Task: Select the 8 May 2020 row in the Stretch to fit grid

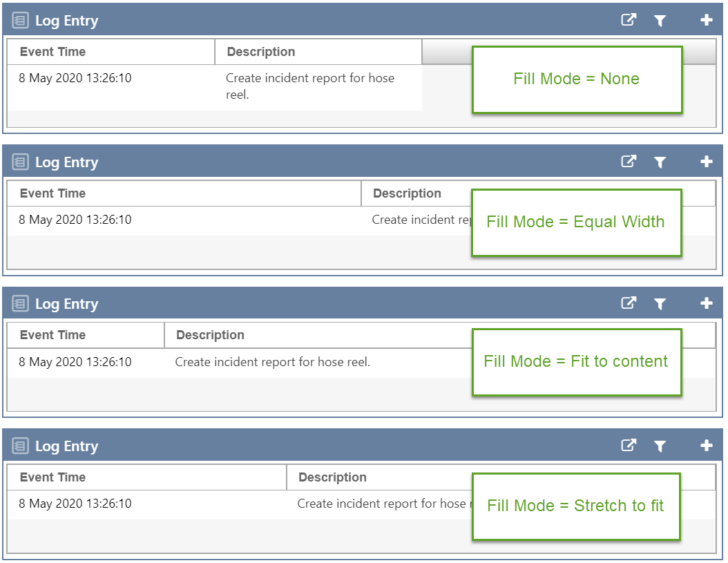Action: [75, 504]
